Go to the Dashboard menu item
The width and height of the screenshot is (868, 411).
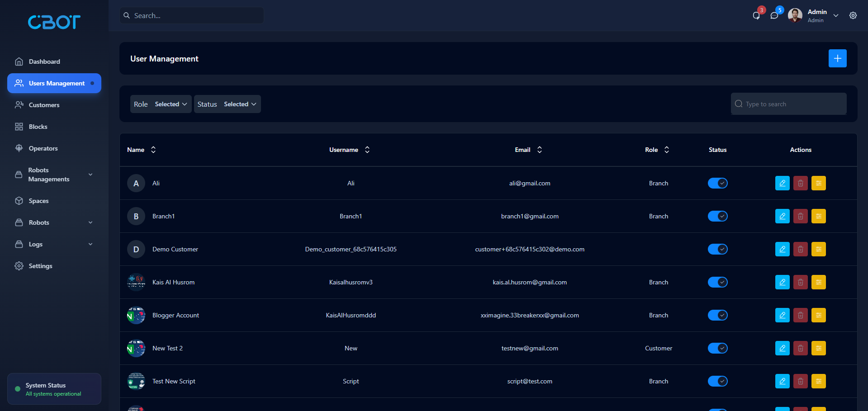pyautogui.click(x=44, y=61)
